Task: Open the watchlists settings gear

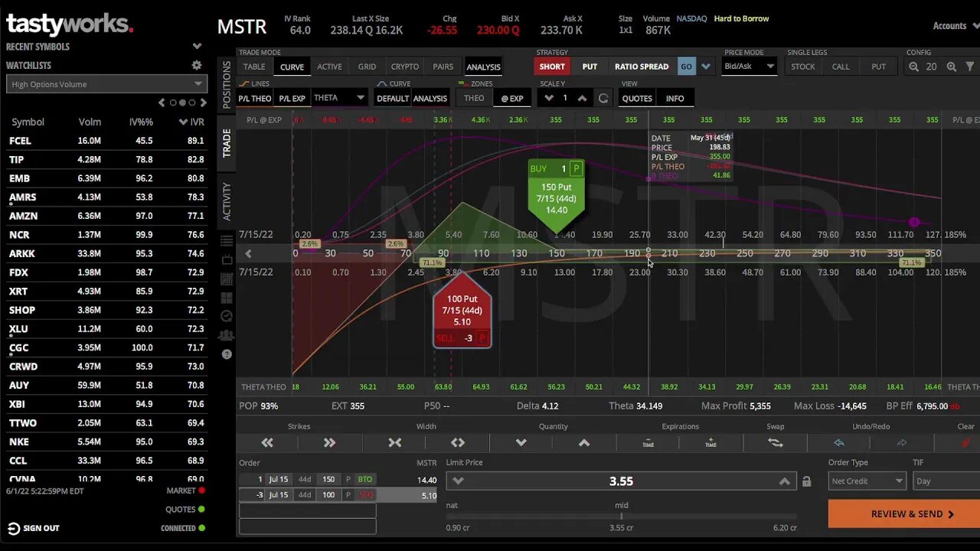Action: pyautogui.click(x=197, y=66)
